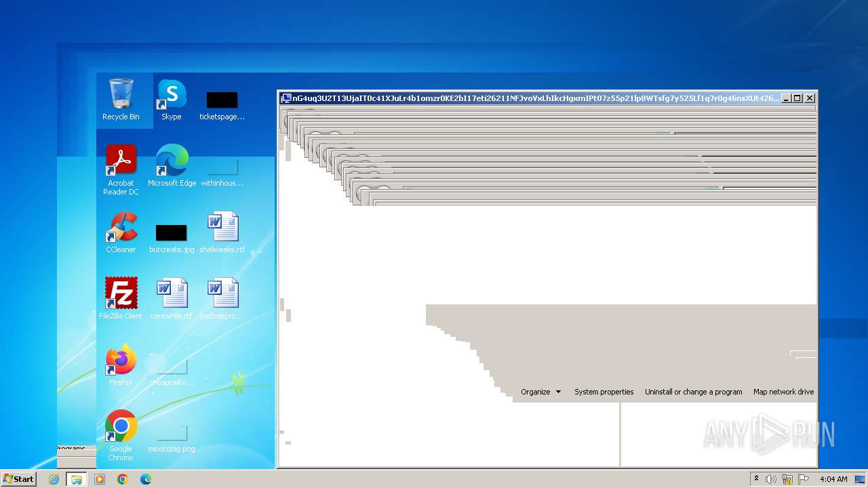Select mexicobig.png on the desktop
Image resolution: width=868 pixels, height=488 pixels.
click(172, 438)
